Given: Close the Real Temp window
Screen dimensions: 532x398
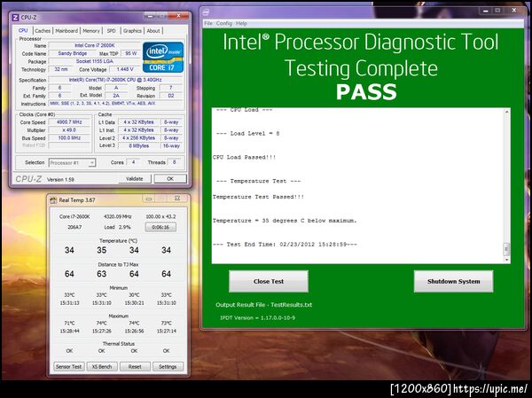Looking at the screenshot, I should pyautogui.click(x=177, y=199).
